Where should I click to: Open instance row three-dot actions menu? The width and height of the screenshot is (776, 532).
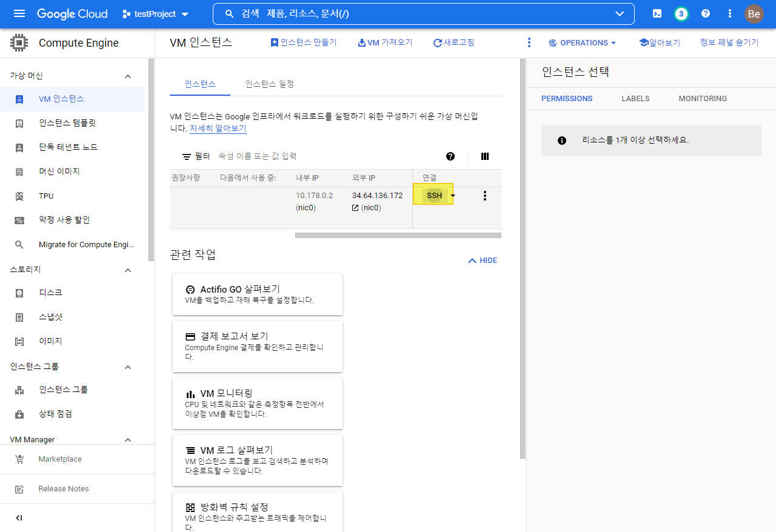(x=484, y=196)
